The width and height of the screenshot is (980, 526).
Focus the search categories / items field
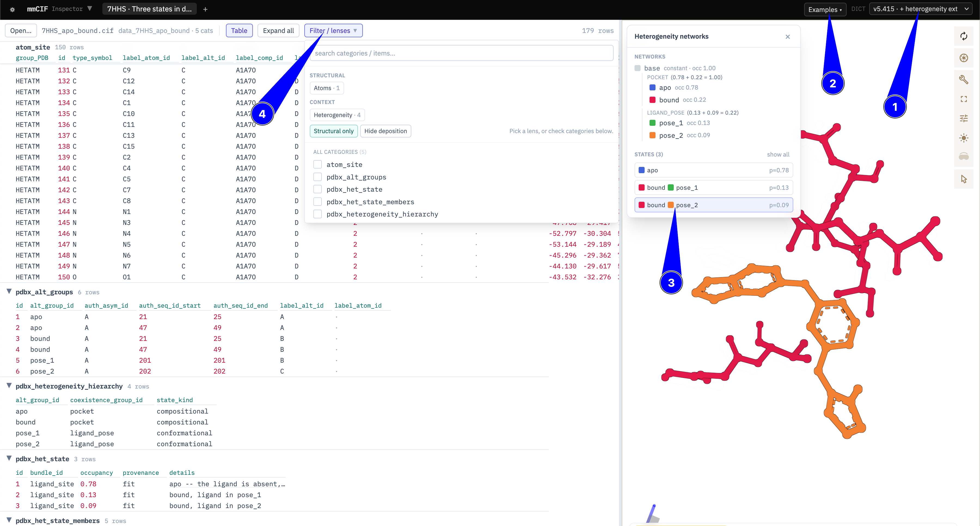[461, 53]
